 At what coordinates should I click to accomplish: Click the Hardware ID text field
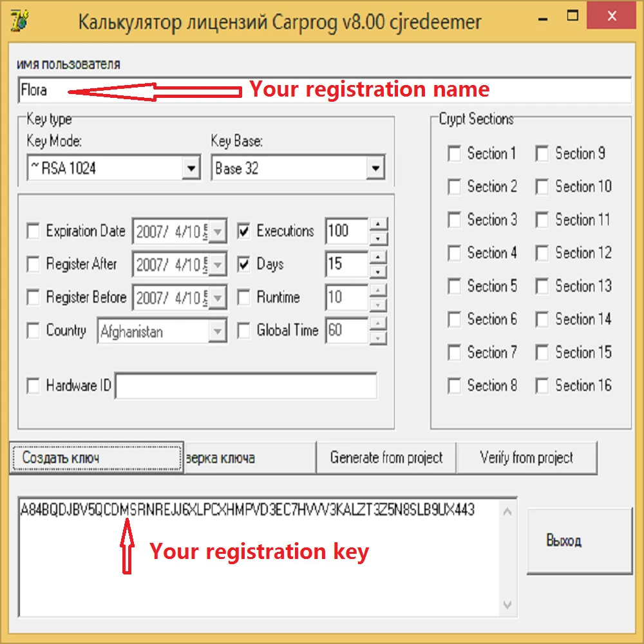click(x=246, y=386)
